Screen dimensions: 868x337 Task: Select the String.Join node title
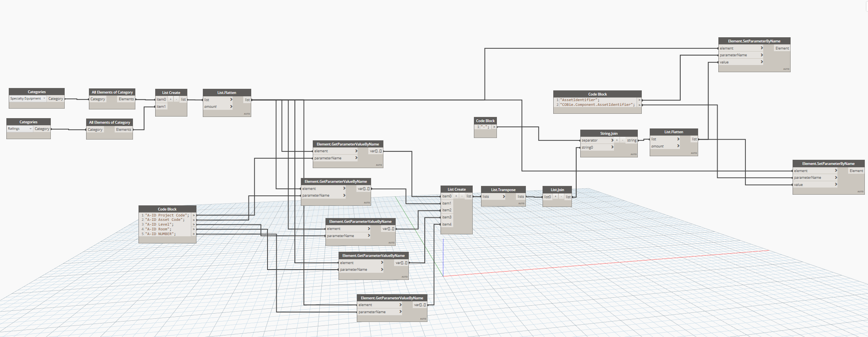[609, 133]
